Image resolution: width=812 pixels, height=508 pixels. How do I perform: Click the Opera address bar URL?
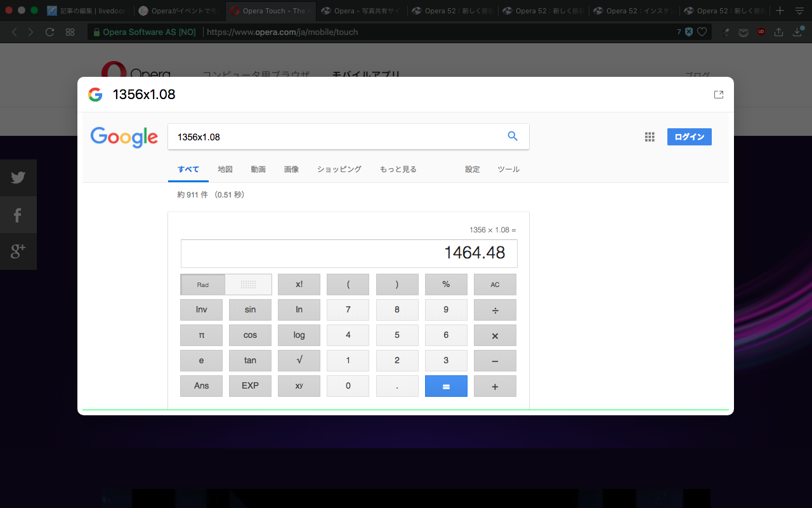coord(282,32)
